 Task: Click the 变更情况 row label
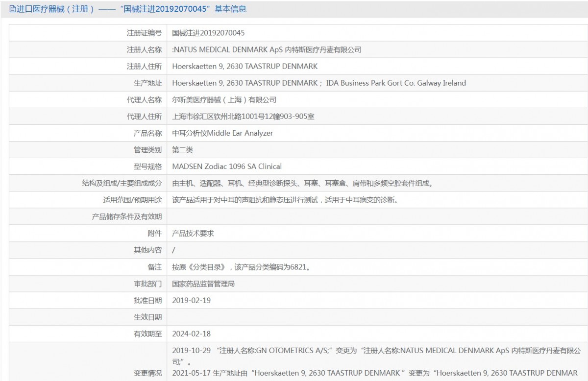point(147,373)
